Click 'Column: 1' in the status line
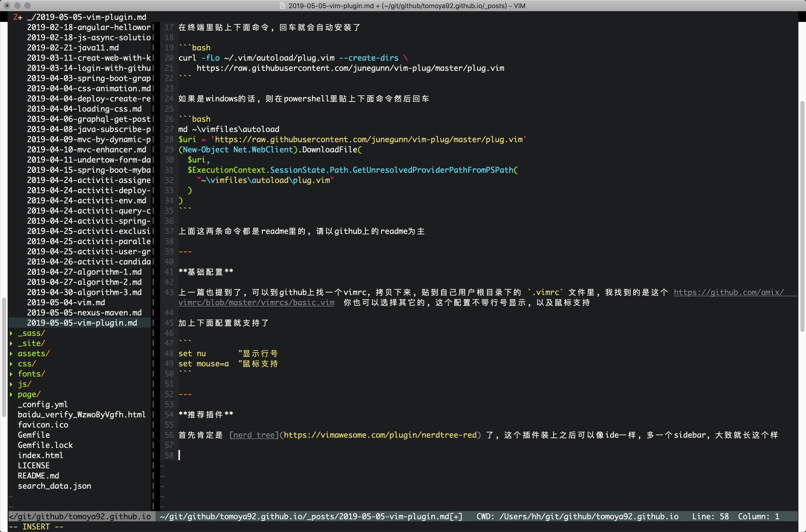Viewport: 806px width, 532px height. (x=759, y=516)
